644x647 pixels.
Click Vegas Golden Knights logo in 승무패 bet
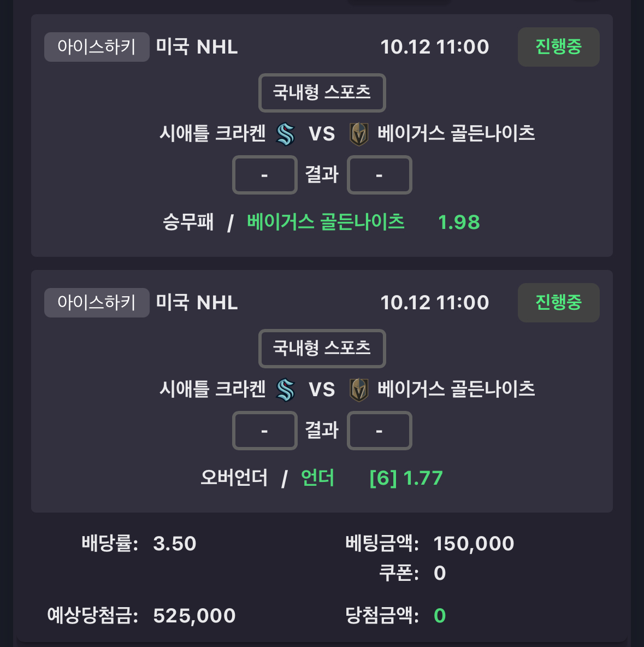pyautogui.click(x=359, y=134)
